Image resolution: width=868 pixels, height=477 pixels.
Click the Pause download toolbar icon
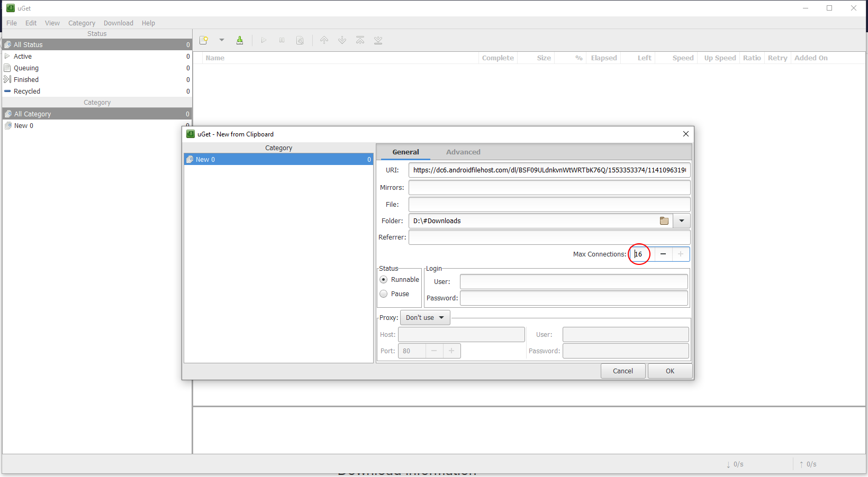282,40
